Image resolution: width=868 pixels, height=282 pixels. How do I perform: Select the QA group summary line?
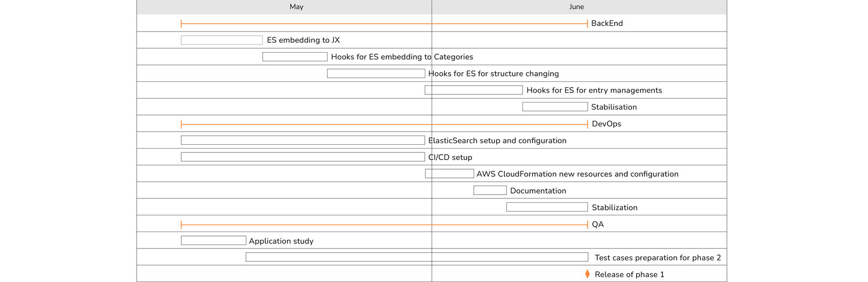pos(384,225)
